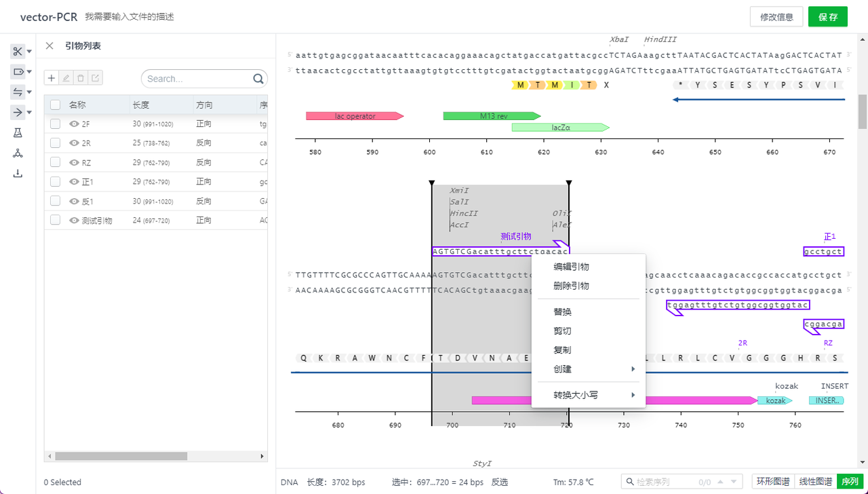Click the trash icon in primer toolbar
This screenshot has width=868, height=494.
coord(81,78)
